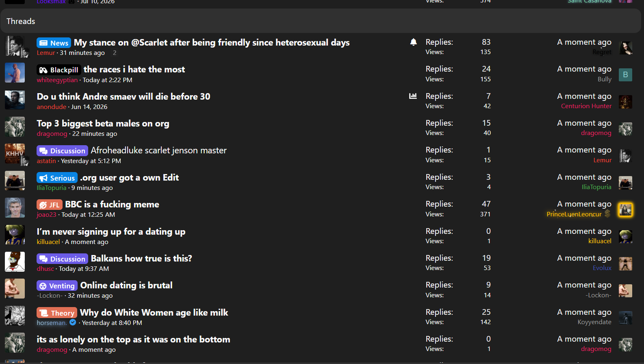This screenshot has width=644, height=364.
Task: Click Koyyendate's last-poster username
Action: 594,322
